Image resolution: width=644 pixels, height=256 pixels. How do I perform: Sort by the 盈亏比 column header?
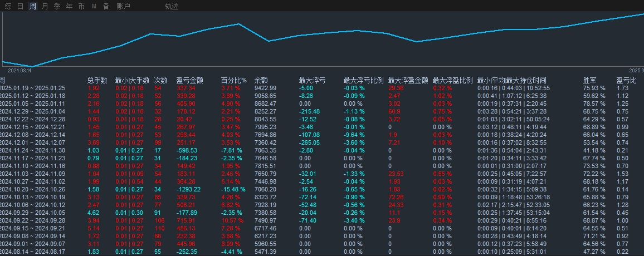click(x=626, y=80)
